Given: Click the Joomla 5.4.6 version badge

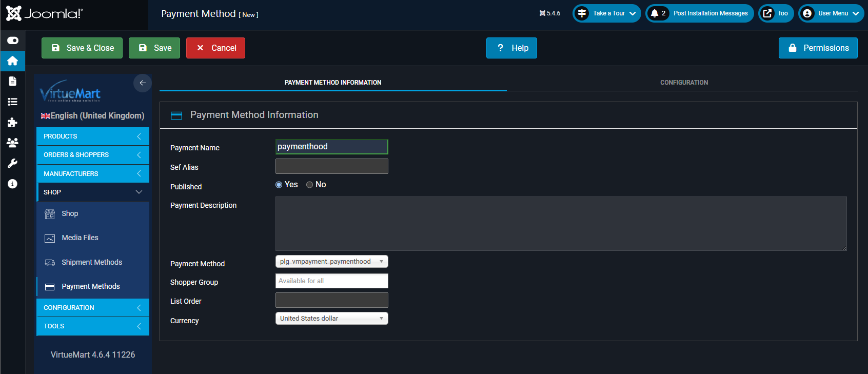Looking at the screenshot, I should click(550, 13).
